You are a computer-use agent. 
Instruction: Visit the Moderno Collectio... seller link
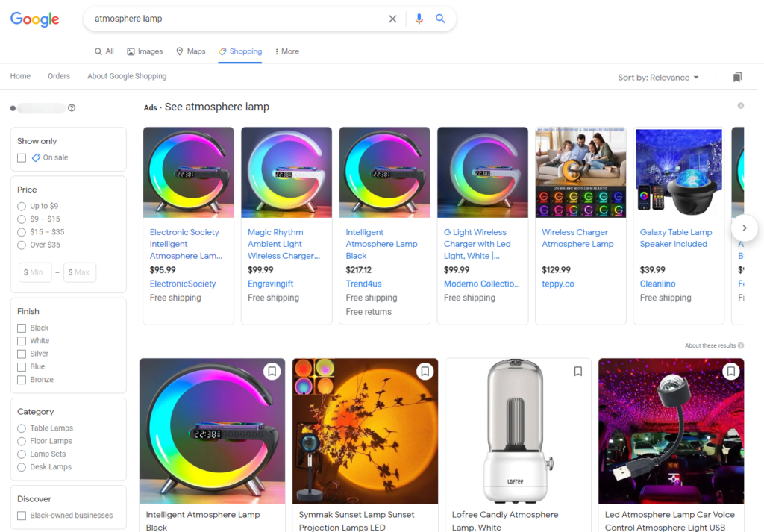click(482, 284)
